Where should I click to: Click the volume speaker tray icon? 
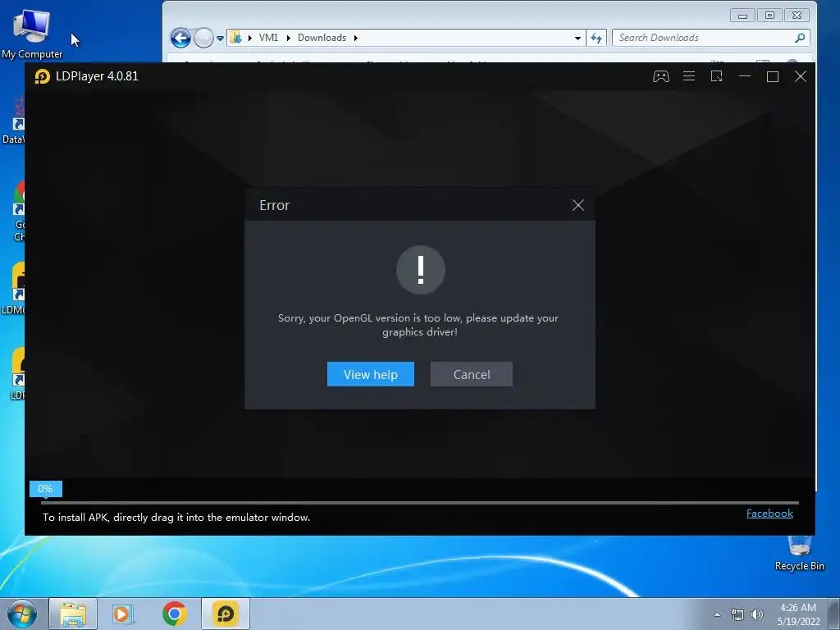(x=756, y=614)
